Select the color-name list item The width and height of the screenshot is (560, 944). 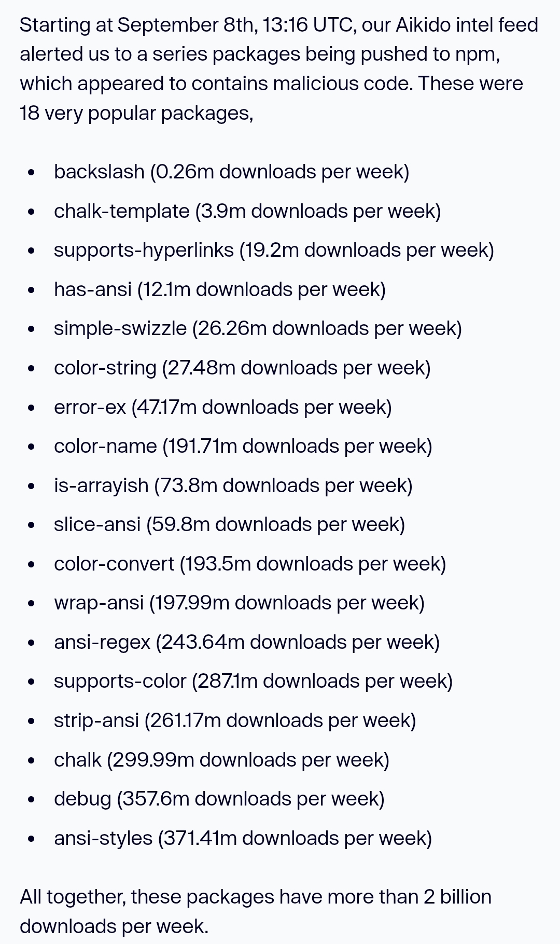coord(243,446)
